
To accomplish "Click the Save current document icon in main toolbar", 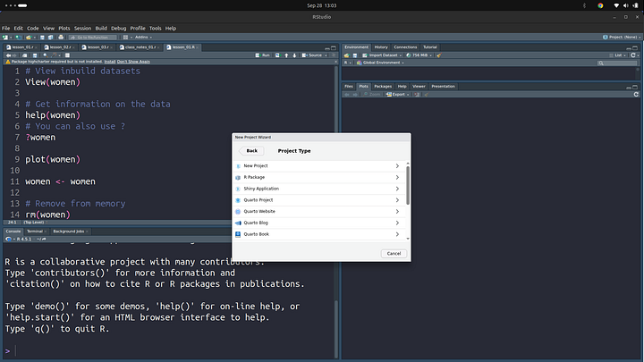I will (x=42, y=38).
